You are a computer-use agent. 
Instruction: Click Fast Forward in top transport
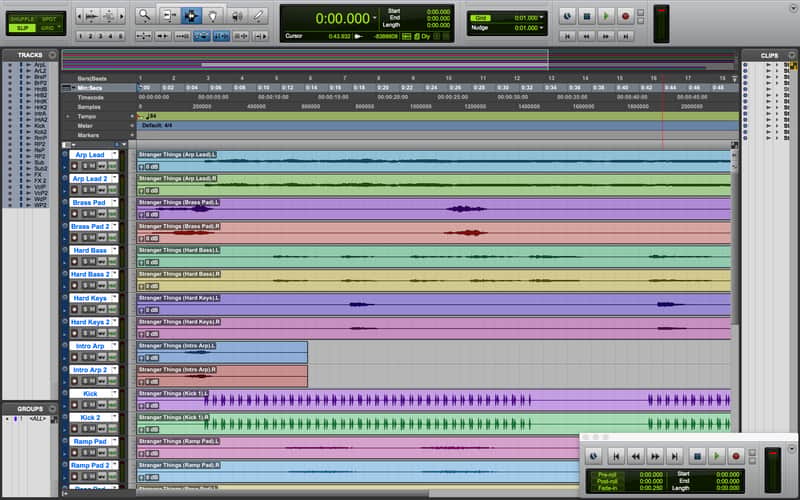coord(606,36)
